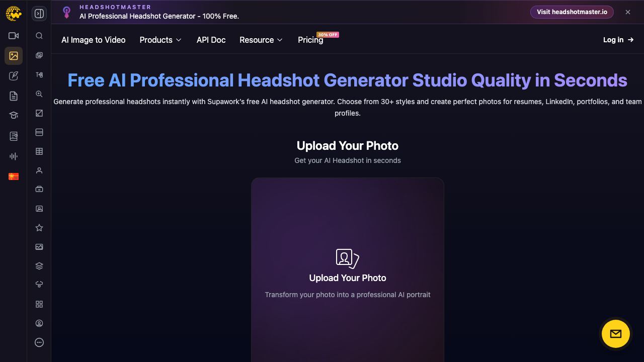Click the star favorites icon

(x=39, y=228)
